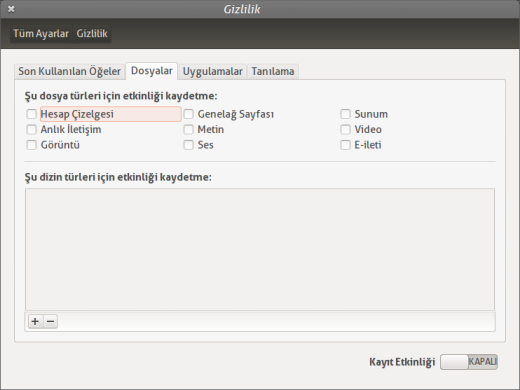Open the Uygulamalar tab
The image size is (520, 390).
[x=212, y=71]
